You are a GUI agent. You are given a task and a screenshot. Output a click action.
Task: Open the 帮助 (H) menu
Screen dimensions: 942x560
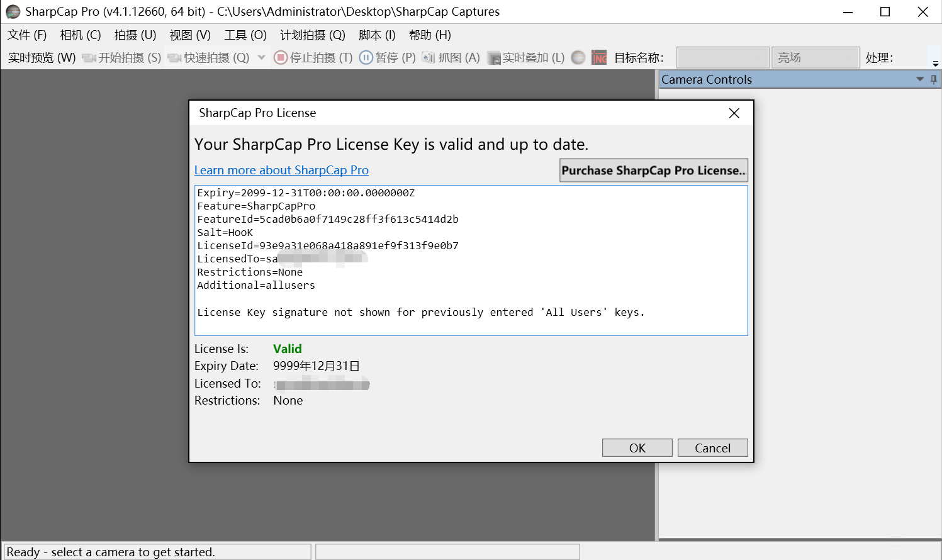[430, 35]
